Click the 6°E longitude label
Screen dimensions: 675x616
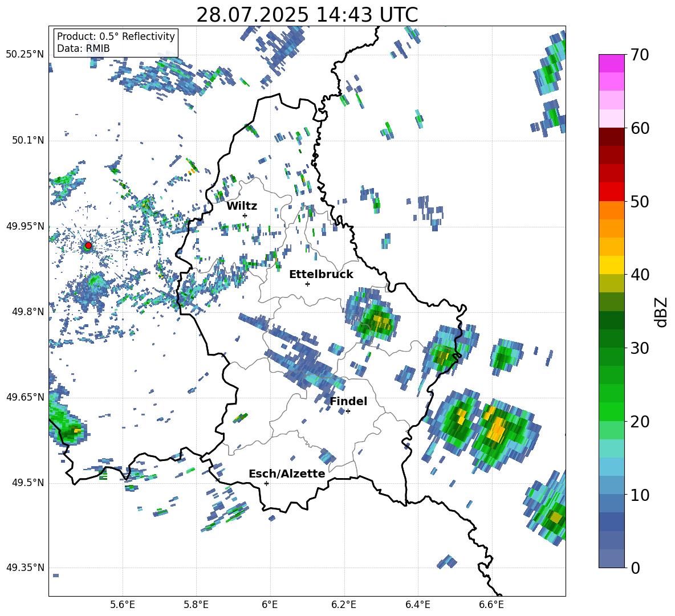tap(270, 605)
